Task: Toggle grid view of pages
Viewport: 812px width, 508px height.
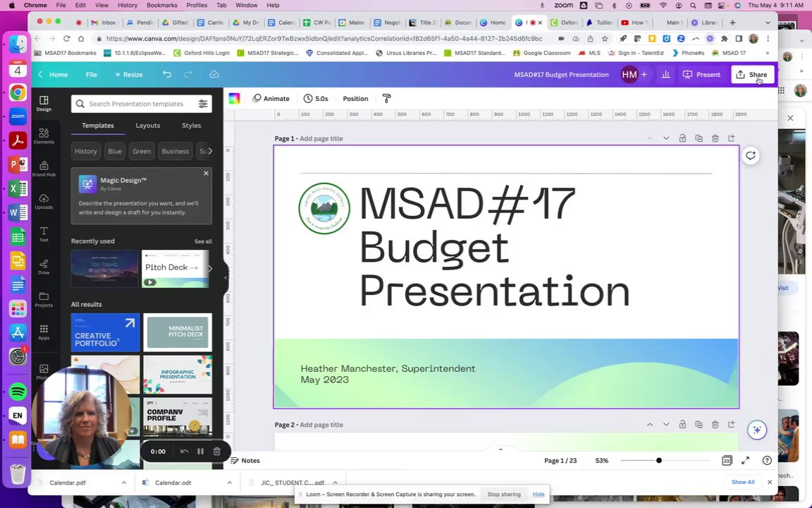Action: 727,460
